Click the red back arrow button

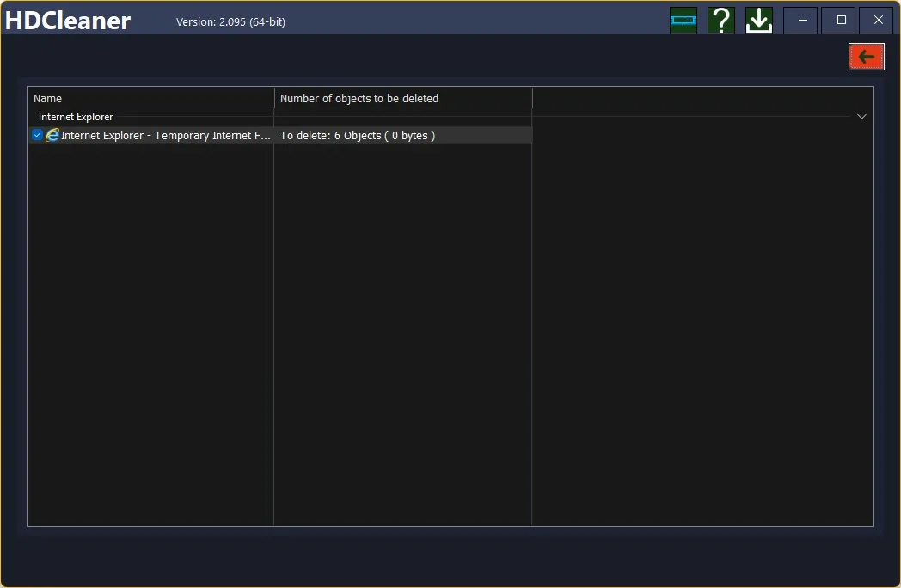pos(866,57)
